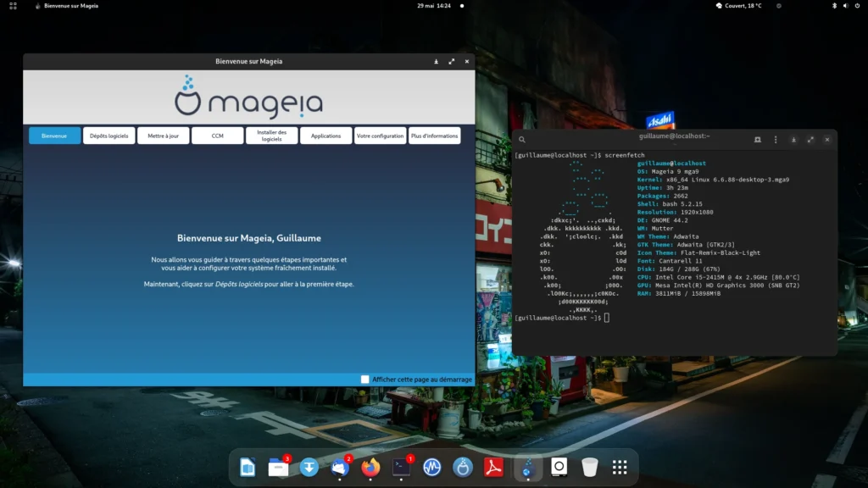Open the Trash from the dock
The image size is (868, 488).
pyautogui.click(x=590, y=468)
